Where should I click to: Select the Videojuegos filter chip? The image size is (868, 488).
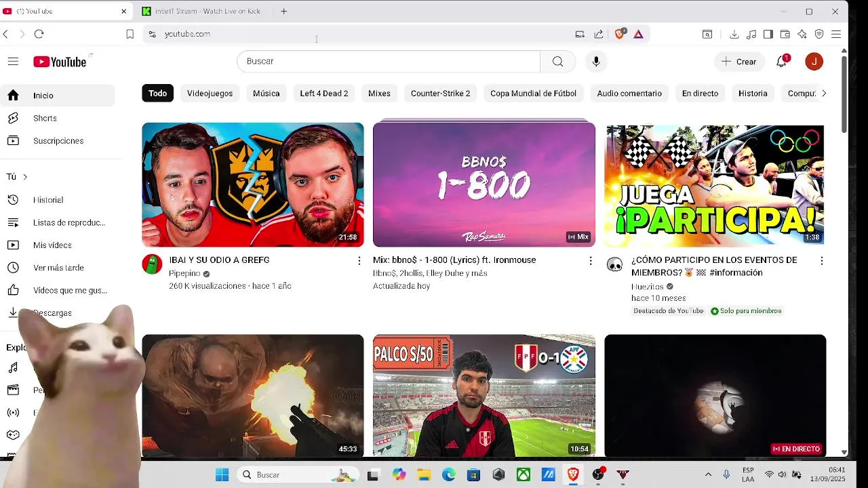pos(210,94)
